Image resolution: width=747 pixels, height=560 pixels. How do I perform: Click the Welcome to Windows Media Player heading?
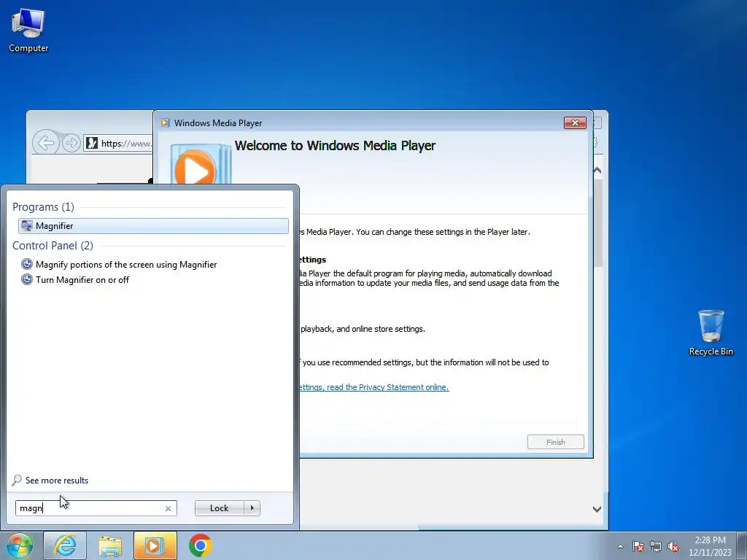click(x=335, y=146)
